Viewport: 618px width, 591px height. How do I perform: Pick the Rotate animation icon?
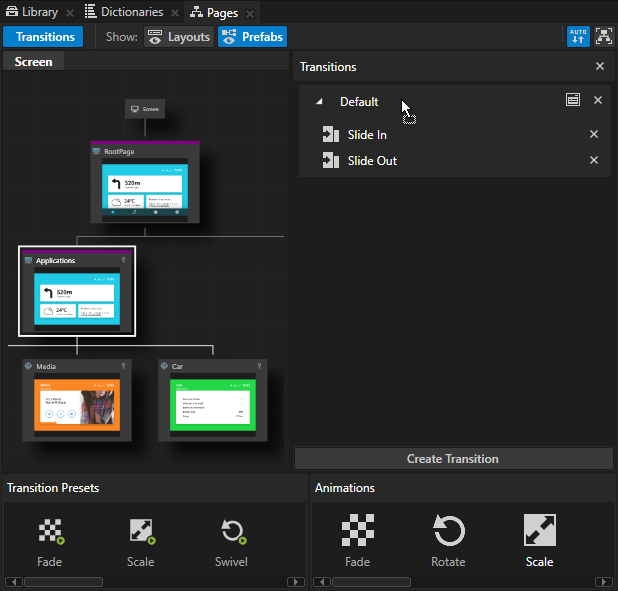[448, 531]
